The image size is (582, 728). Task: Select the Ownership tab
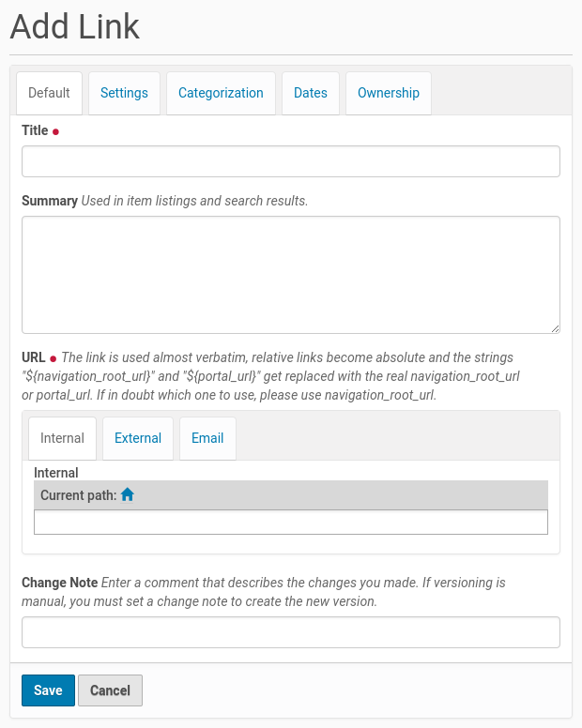point(389,93)
